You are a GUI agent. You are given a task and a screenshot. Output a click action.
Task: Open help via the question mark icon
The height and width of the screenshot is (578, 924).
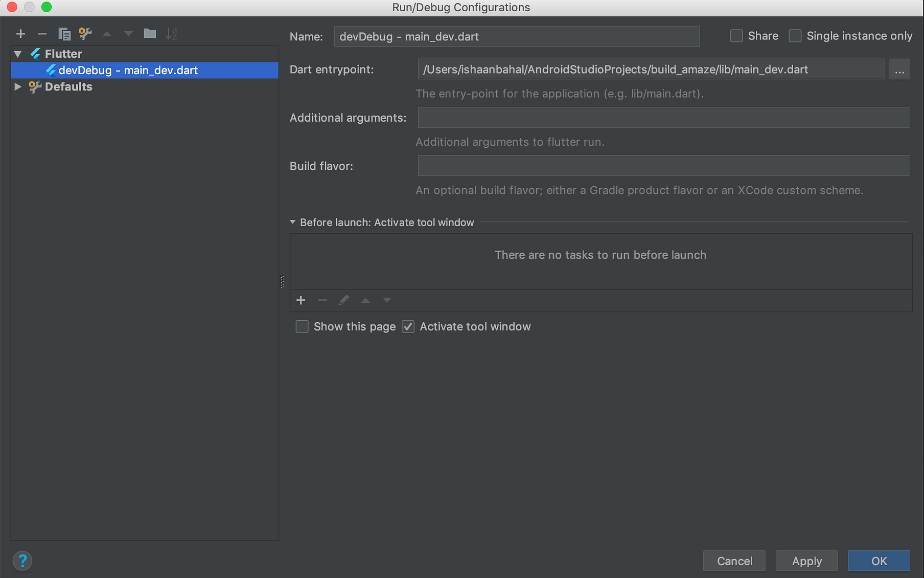coord(22,561)
